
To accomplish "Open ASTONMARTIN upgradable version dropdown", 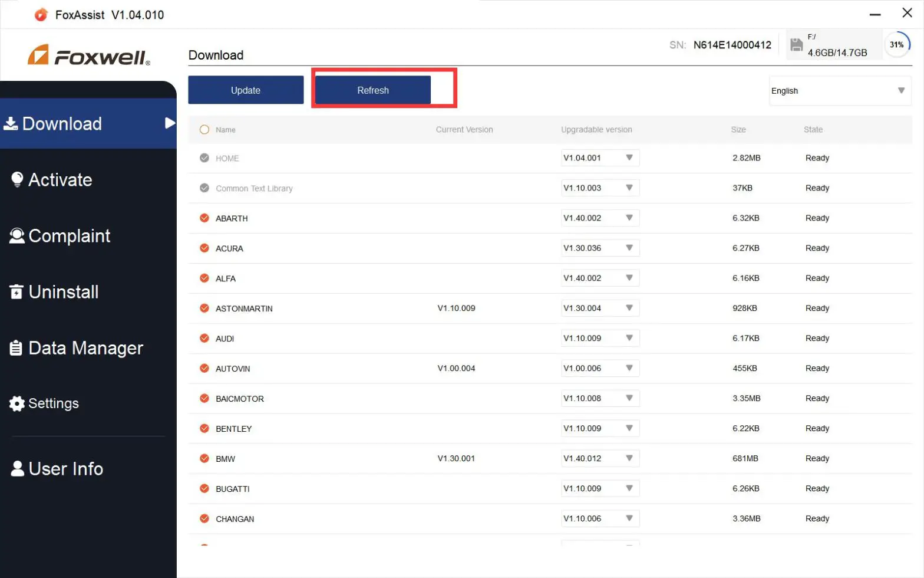I will (600, 308).
